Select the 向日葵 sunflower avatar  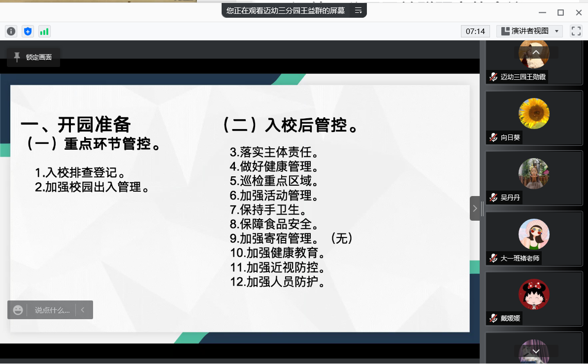click(x=534, y=113)
